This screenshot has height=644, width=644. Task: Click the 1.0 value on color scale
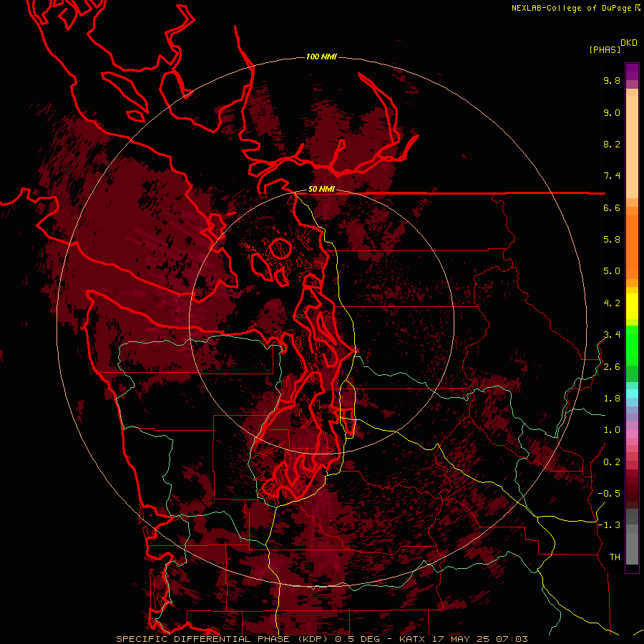pos(612,430)
